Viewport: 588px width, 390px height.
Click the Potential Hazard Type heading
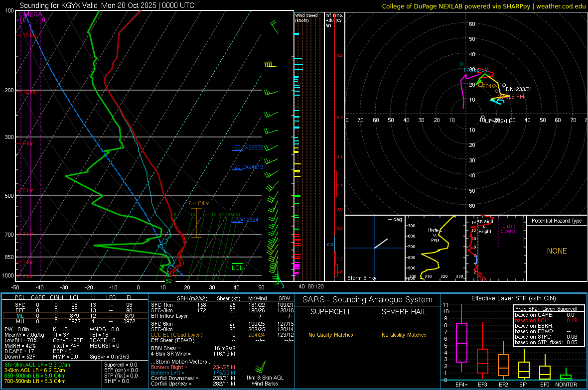point(557,221)
